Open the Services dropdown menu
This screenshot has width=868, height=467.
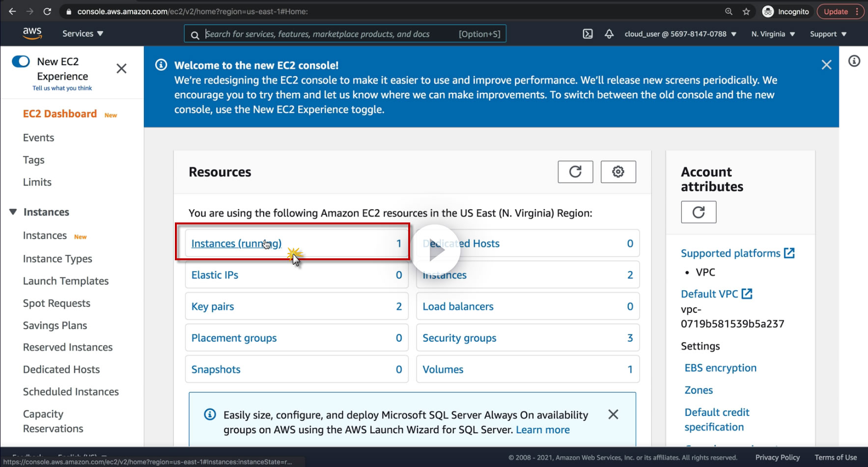pyautogui.click(x=83, y=33)
